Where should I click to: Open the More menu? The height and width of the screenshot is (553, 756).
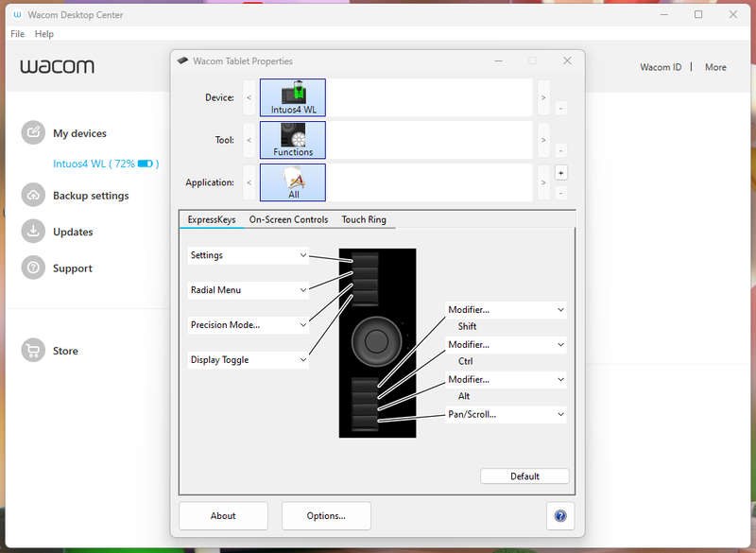point(715,67)
